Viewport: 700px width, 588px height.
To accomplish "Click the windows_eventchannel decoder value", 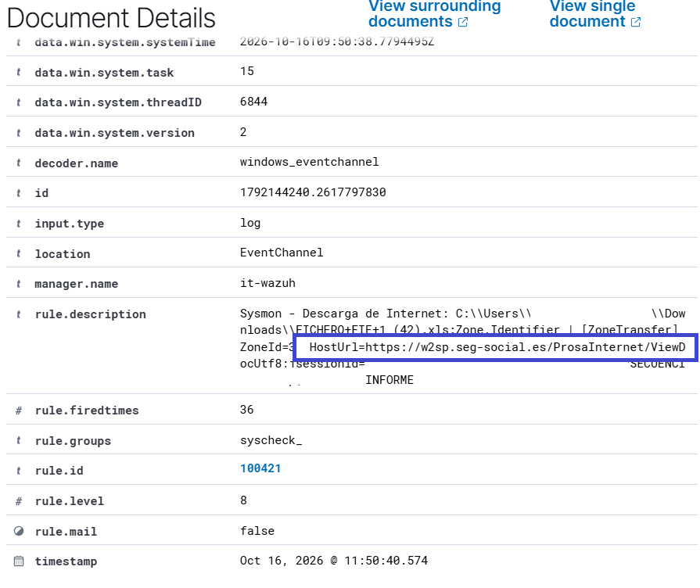I will click(309, 162).
